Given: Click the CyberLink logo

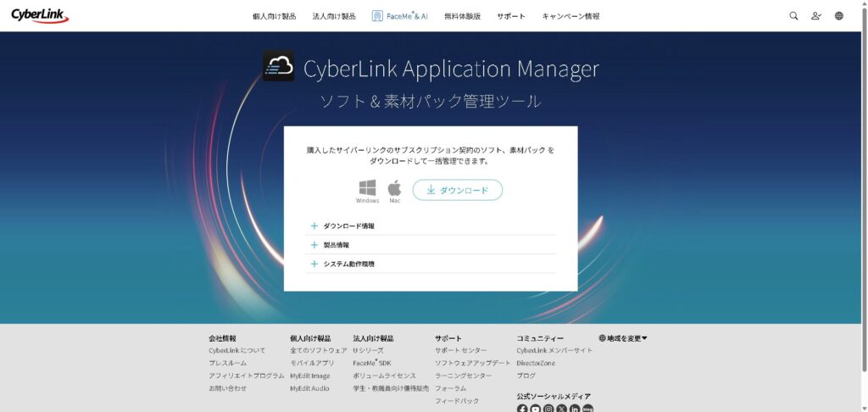Looking at the screenshot, I should click(40, 16).
